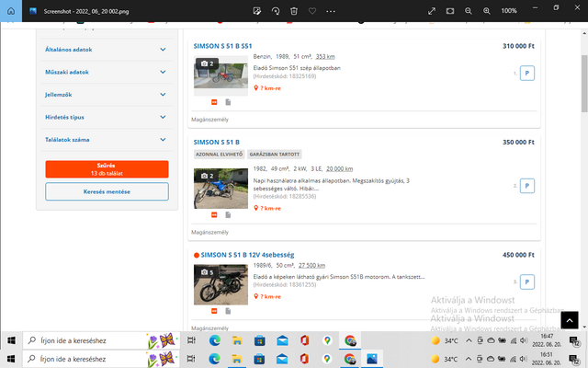Click the ? km-re location under Hirdetéskód 18361255

click(x=267, y=296)
